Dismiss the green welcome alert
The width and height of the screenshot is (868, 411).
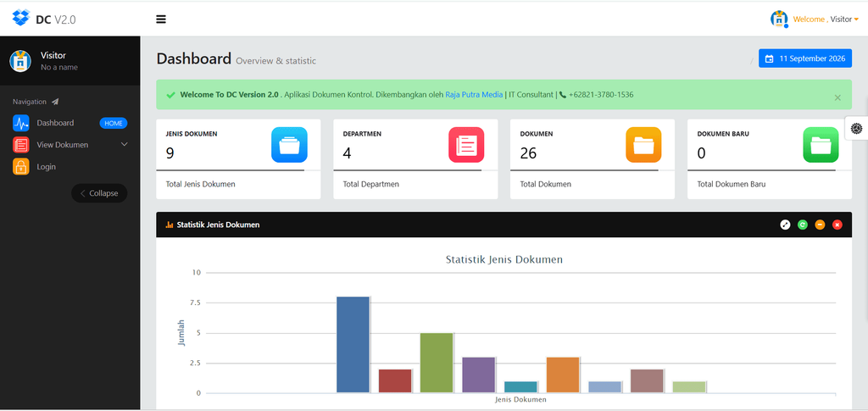837,97
